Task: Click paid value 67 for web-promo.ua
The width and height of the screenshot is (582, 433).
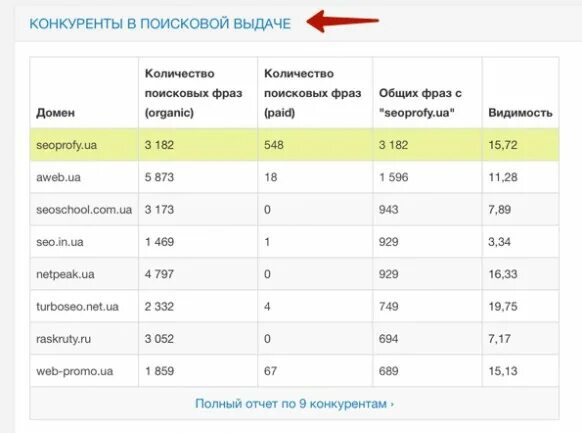Action: (271, 371)
